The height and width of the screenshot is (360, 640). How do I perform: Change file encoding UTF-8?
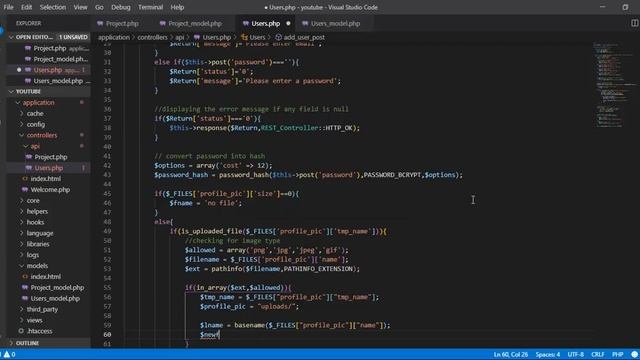click(576, 354)
